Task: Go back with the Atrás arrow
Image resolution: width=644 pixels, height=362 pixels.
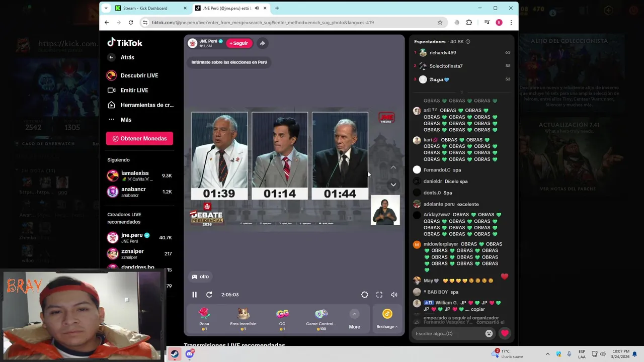Action: (x=111, y=57)
